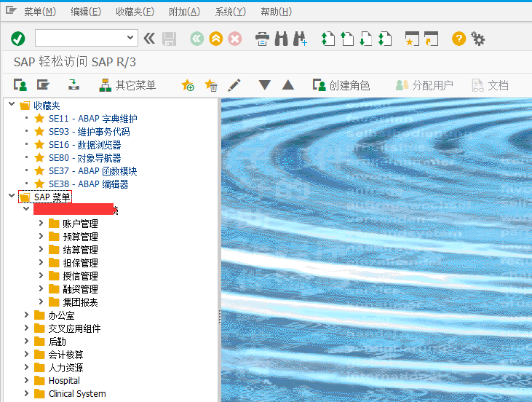Viewport: 532px width, 402px height.
Task: Go to Last Page icon
Action: tap(385, 39)
